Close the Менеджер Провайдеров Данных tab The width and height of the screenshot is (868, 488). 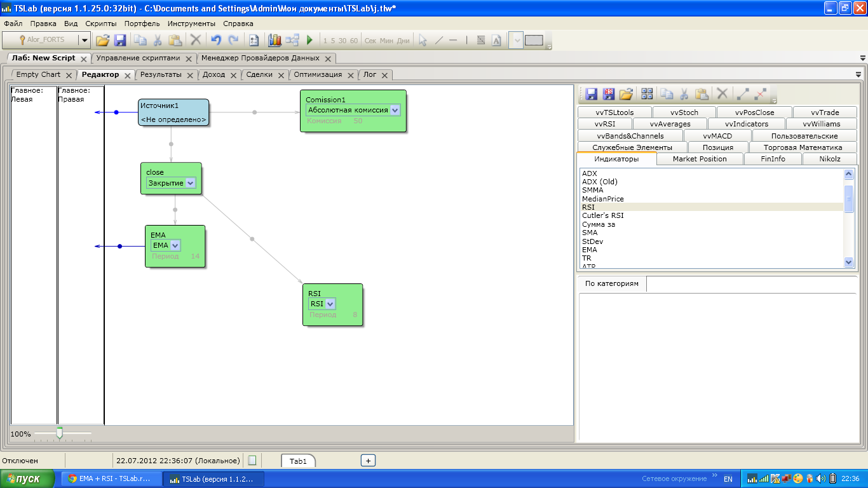pyautogui.click(x=328, y=58)
